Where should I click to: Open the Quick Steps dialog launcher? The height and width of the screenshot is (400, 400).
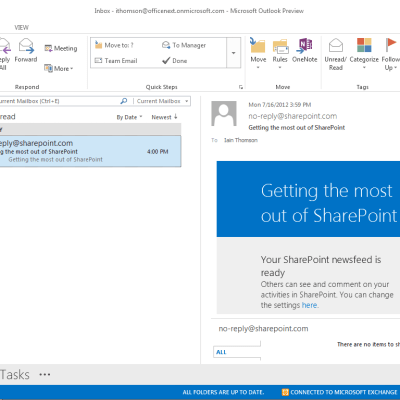click(x=241, y=87)
